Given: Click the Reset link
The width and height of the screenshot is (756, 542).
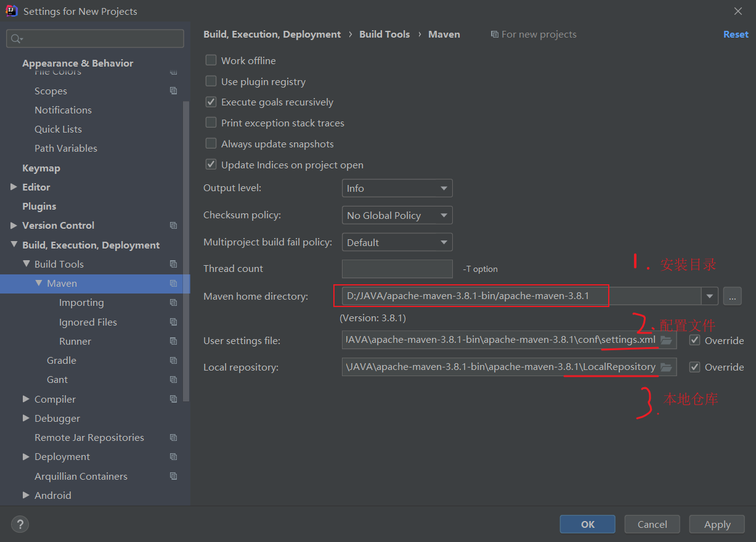Looking at the screenshot, I should click(736, 35).
